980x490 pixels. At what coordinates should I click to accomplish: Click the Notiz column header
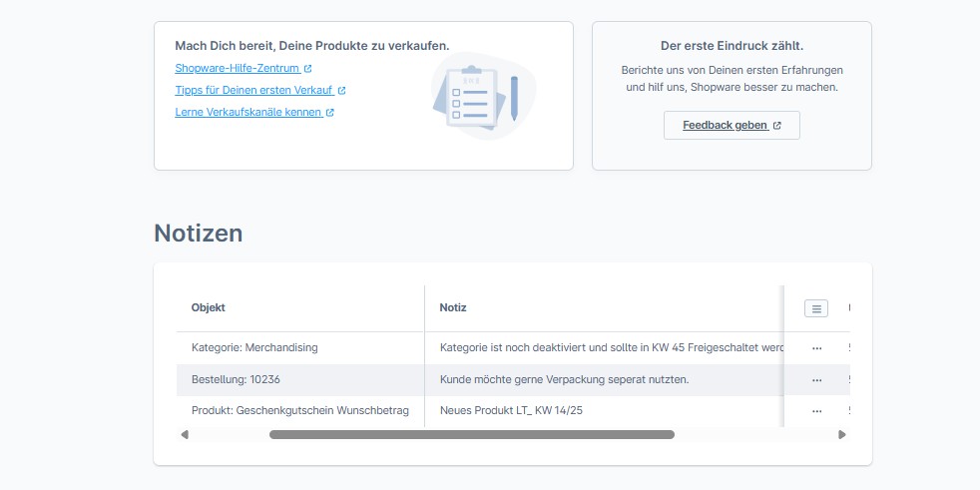(x=453, y=308)
